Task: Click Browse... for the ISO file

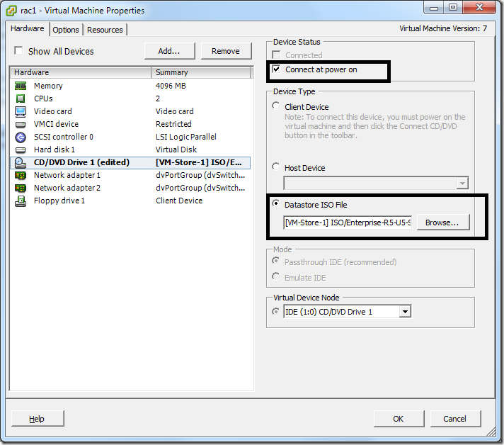Action: pos(442,222)
